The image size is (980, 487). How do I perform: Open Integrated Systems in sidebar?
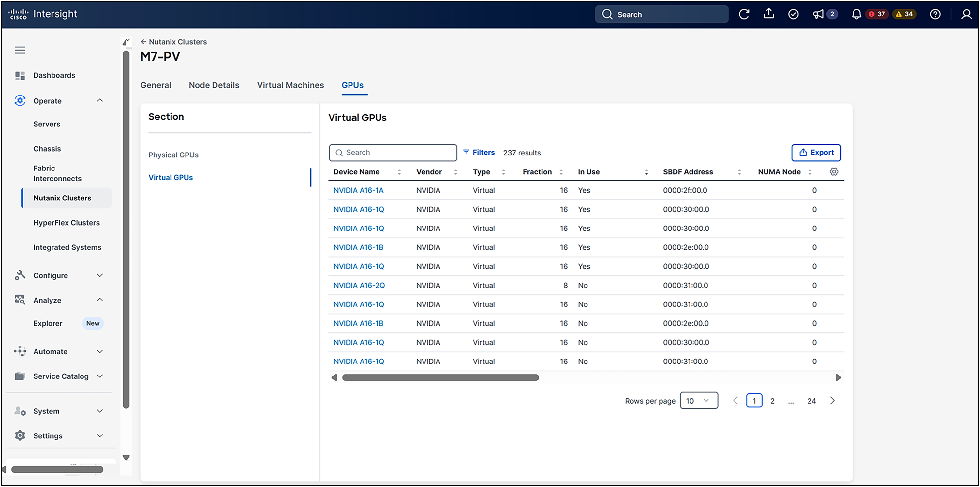67,247
